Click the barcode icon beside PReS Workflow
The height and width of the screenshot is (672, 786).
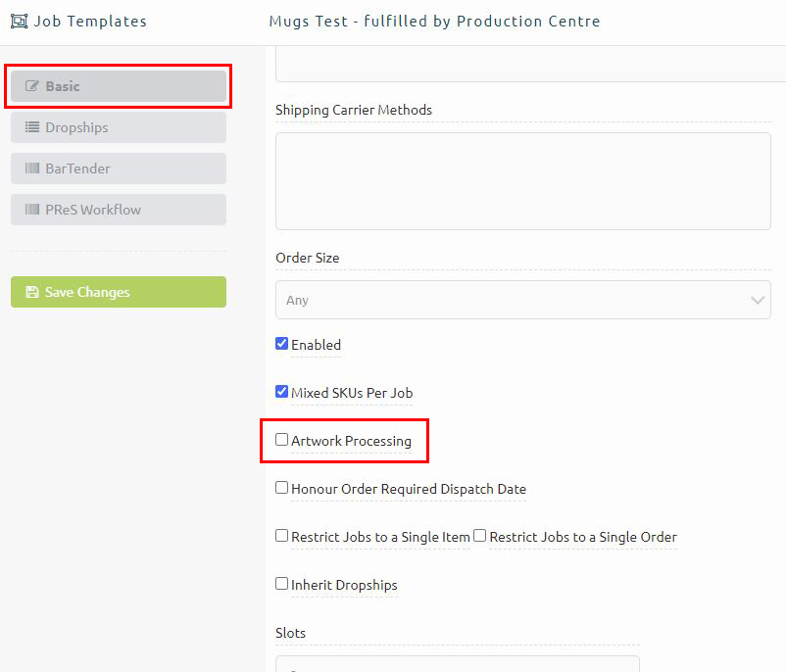tap(32, 210)
